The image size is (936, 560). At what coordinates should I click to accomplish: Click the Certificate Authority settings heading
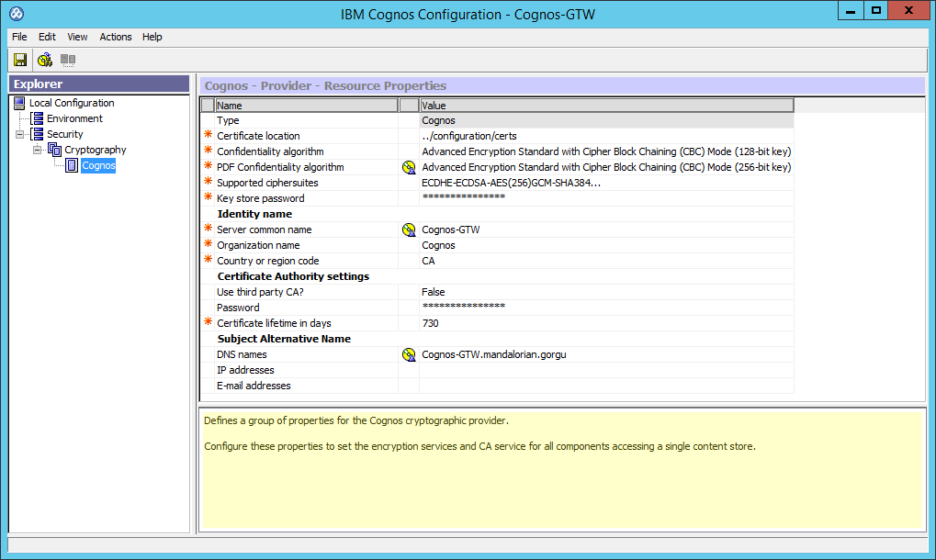click(293, 276)
